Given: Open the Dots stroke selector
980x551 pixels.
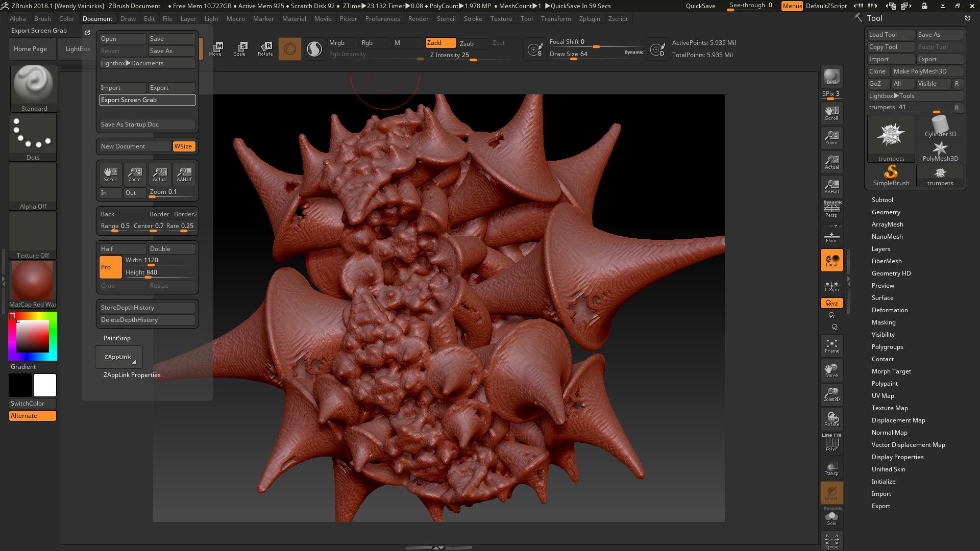Looking at the screenshot, I should (33, 137).
